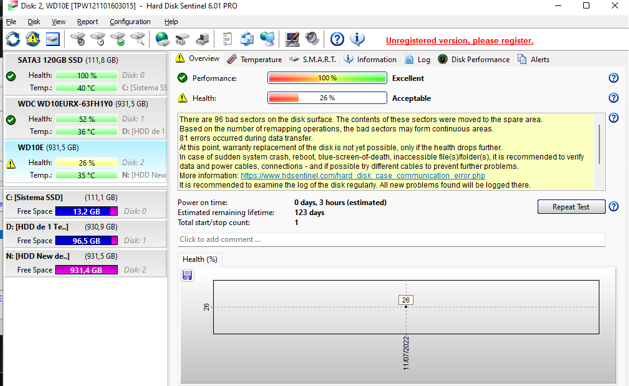Click the yellow warning icon for WD10E disk

pyautogui.click(x=11, y=163)
